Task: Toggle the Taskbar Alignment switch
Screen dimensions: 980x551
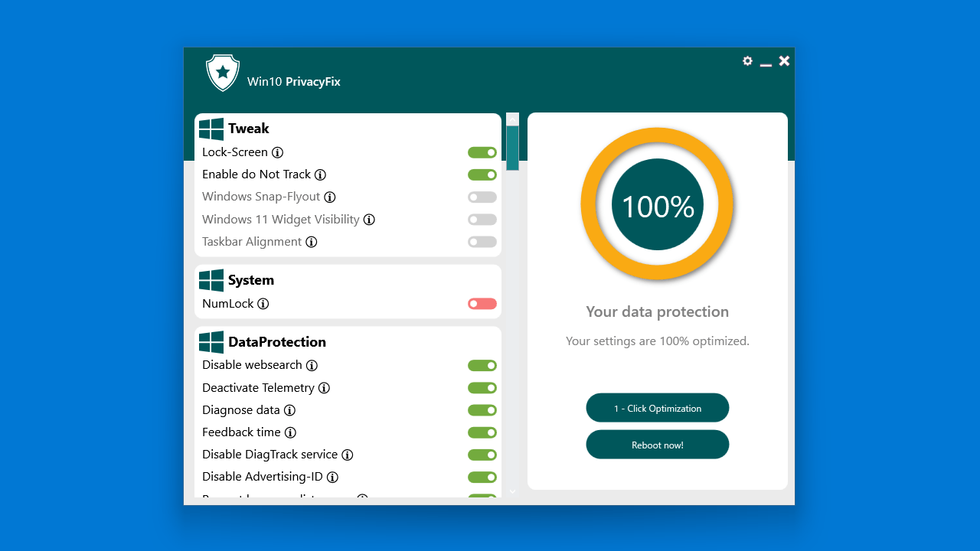Action: (x=482, y=242)
